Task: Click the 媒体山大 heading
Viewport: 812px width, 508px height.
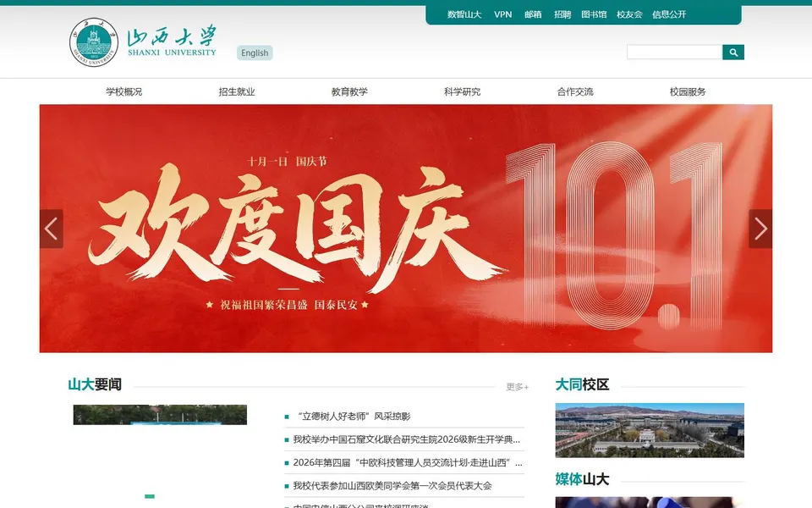Action: point(582,479)
